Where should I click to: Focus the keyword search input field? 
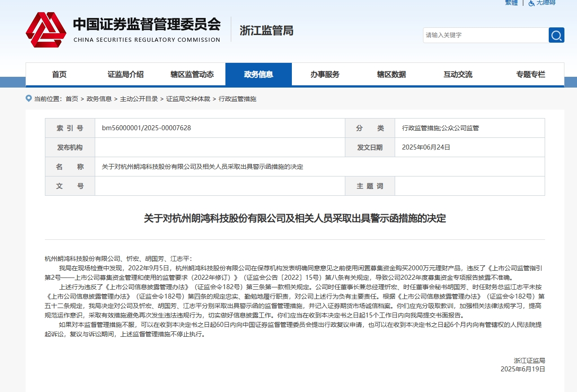[x=485, y=35]
